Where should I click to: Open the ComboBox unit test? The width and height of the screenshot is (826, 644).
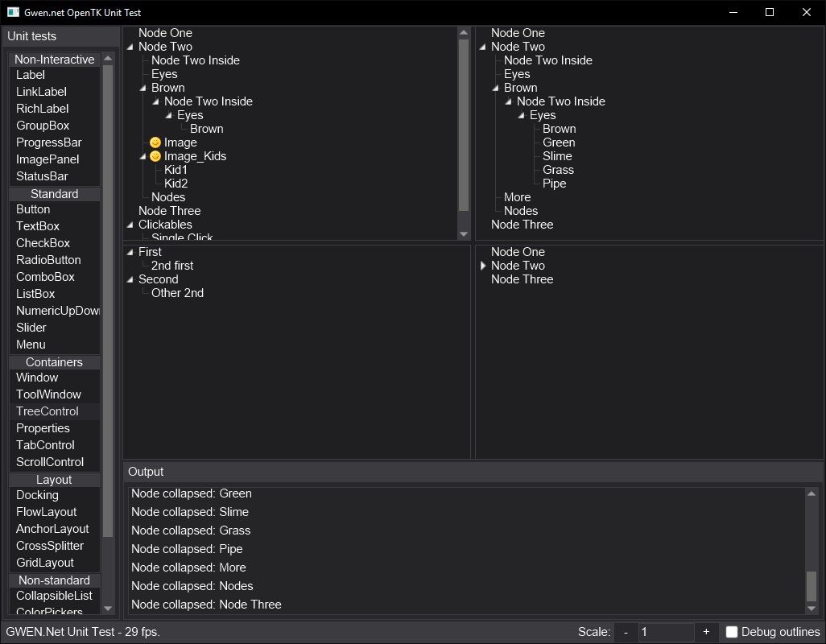coord(45,277)
